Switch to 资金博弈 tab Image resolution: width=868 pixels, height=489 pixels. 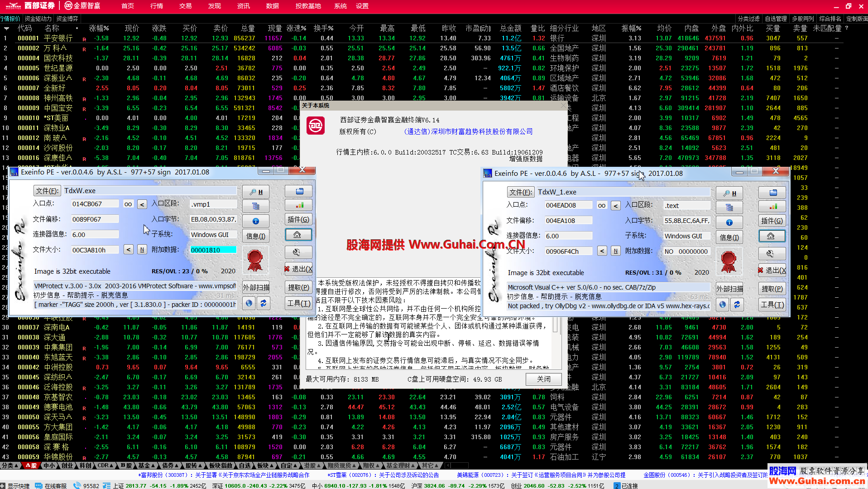[67, 19]
